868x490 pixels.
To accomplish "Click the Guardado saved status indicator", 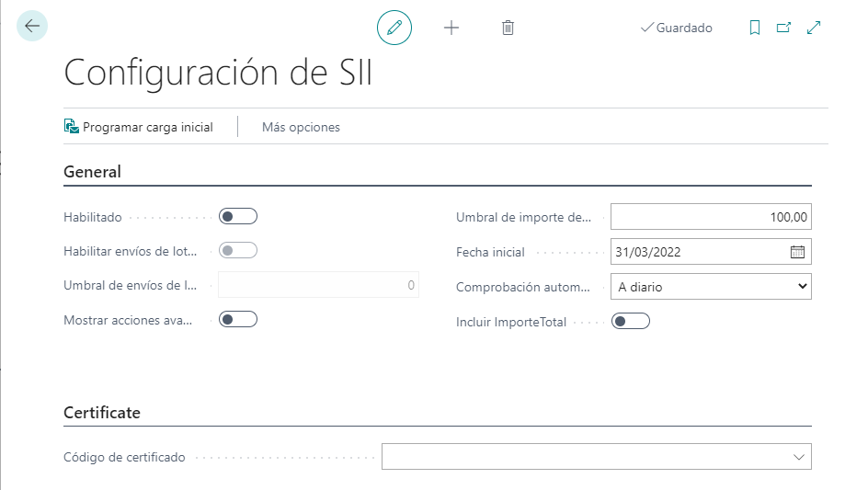I will [676, 28].
